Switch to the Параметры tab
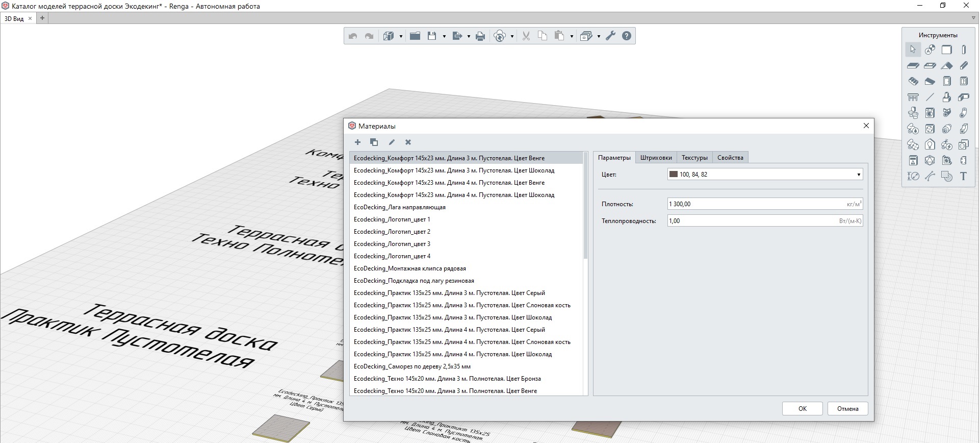The width and height of the screenshot is (980, 443). [x=614, y=158]
